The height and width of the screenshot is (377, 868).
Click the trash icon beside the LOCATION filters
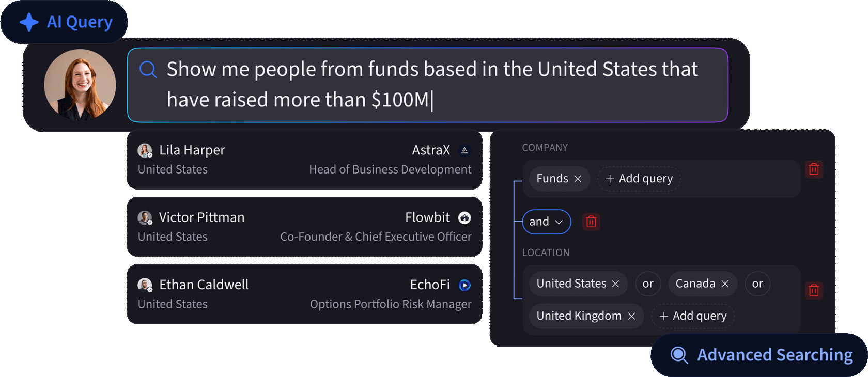[x=815, y=290]
